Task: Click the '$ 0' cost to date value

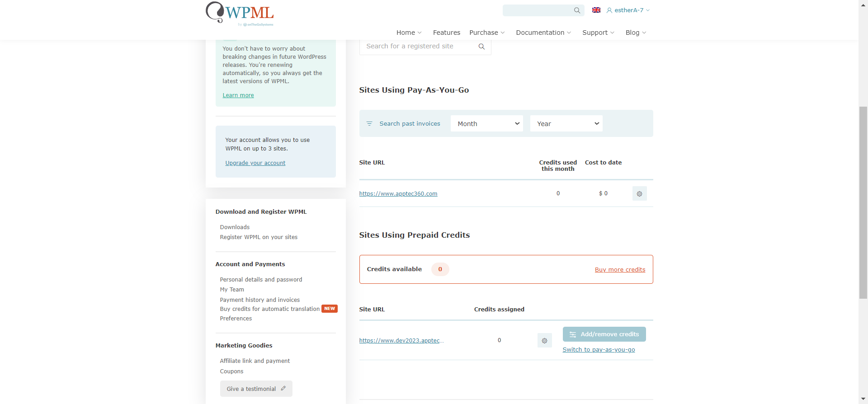Action: 603,193
